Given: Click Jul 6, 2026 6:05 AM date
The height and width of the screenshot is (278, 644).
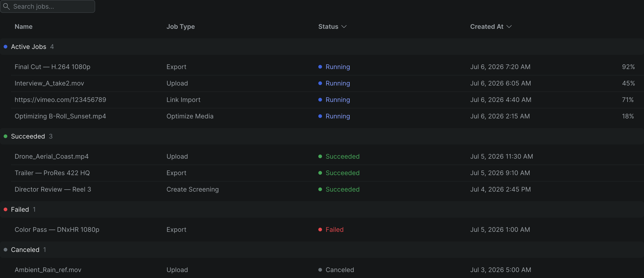Looking at the screenshot, I should click(501, 83).
